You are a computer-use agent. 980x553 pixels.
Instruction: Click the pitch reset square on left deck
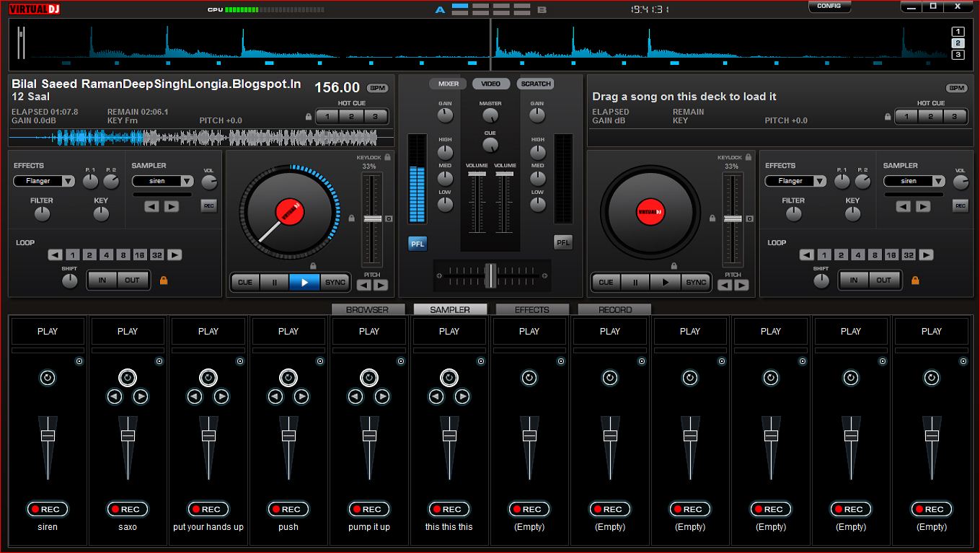coord(389,218)
